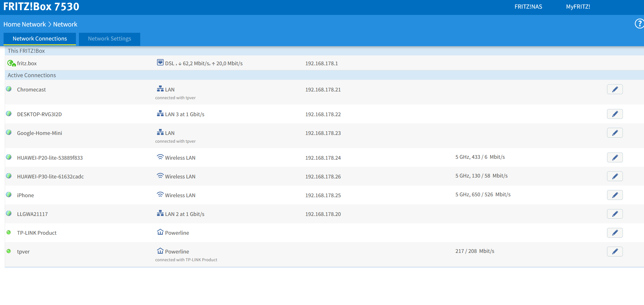Select the Chromecast device name
This screenshot has height=305, width=644.
pyautogui.click(x=31, y=90)
